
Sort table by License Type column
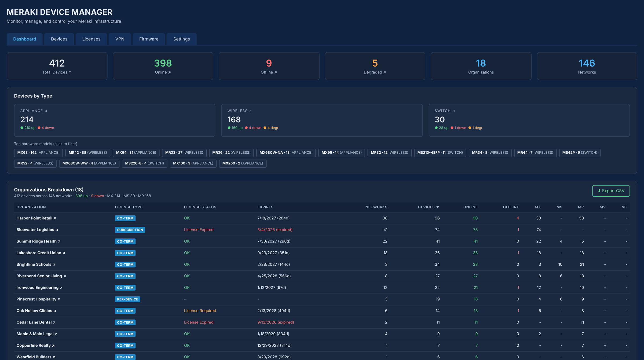tap(129, 207)
